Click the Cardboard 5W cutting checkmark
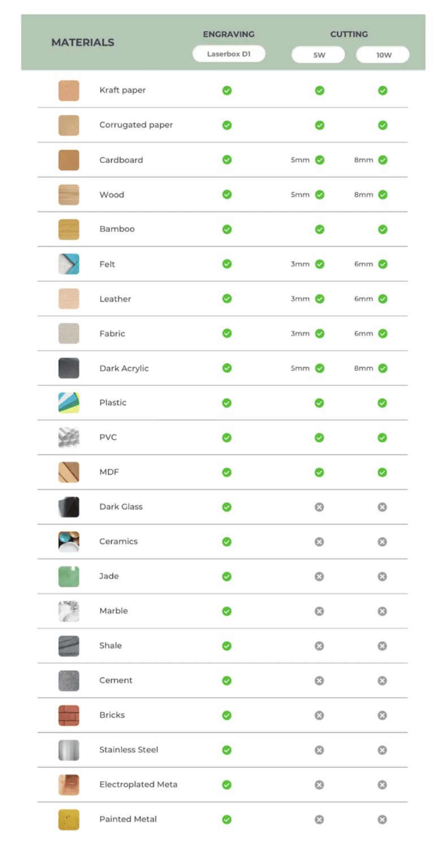 click(320, 160)
